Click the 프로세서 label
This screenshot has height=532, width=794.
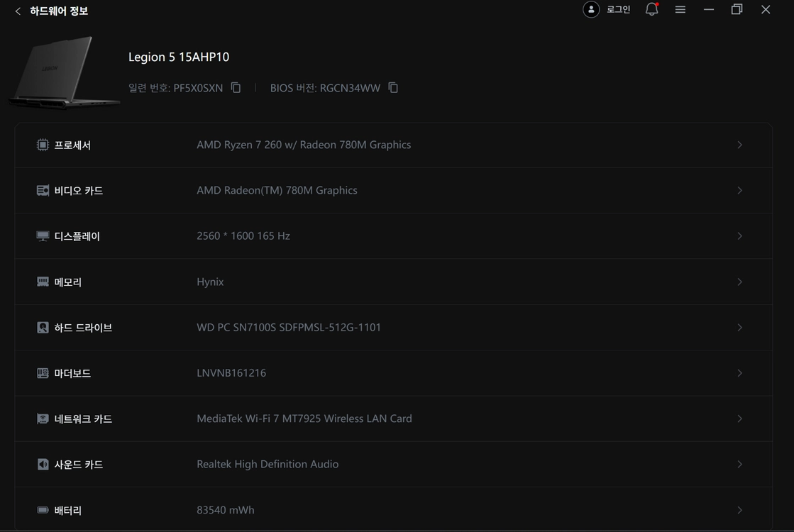pos(72,145)
